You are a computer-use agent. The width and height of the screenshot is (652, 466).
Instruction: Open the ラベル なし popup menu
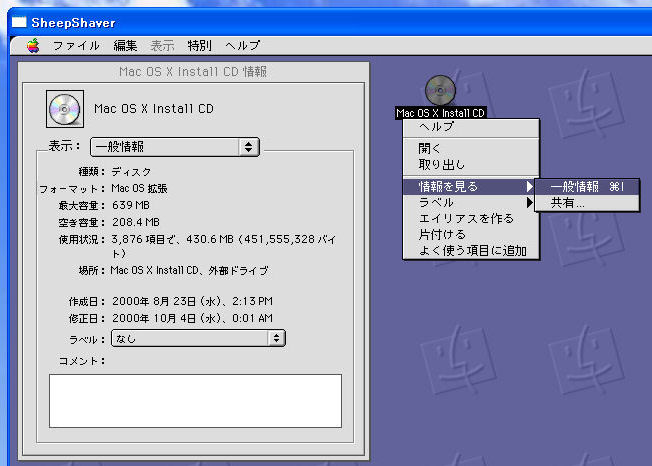(x=198, y=338)
